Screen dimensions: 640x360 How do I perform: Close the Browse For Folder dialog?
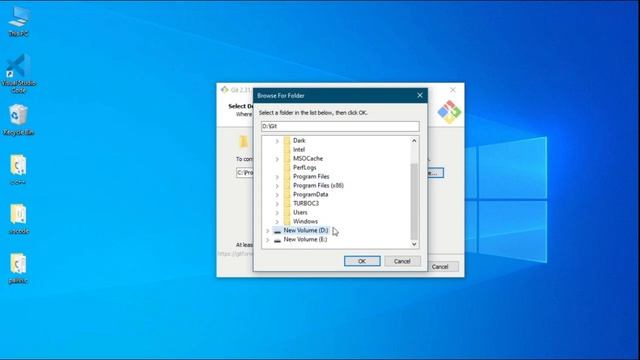point(420,96)
